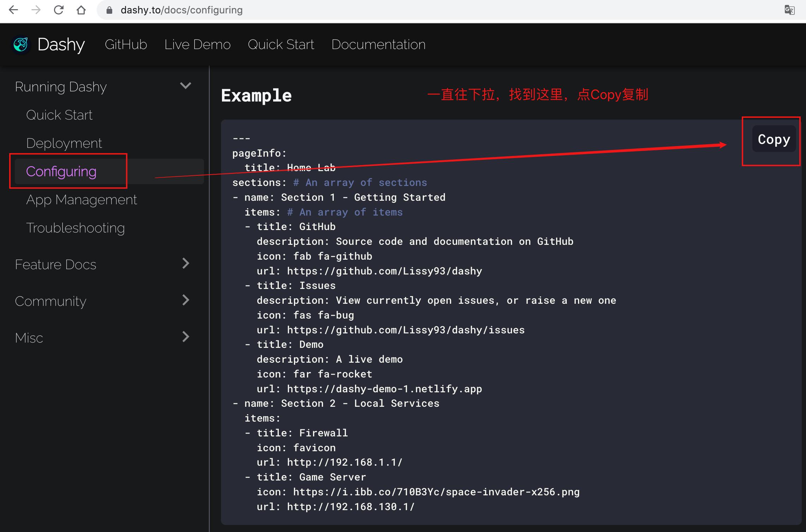Expand the Feature Docs section
Viewport: 806px width, 532px height.
(x=185, y=264)
